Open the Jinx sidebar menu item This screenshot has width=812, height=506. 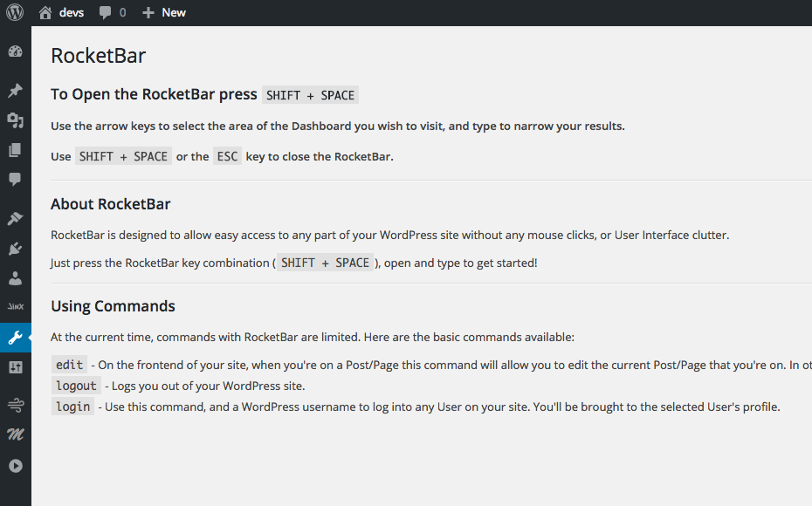[16, 306]
